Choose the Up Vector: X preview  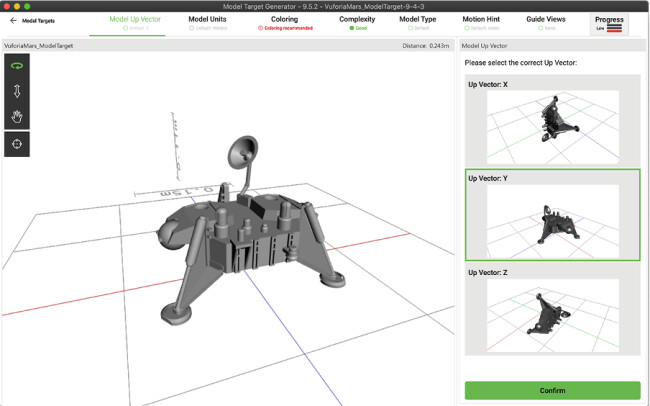pos(553,127)
